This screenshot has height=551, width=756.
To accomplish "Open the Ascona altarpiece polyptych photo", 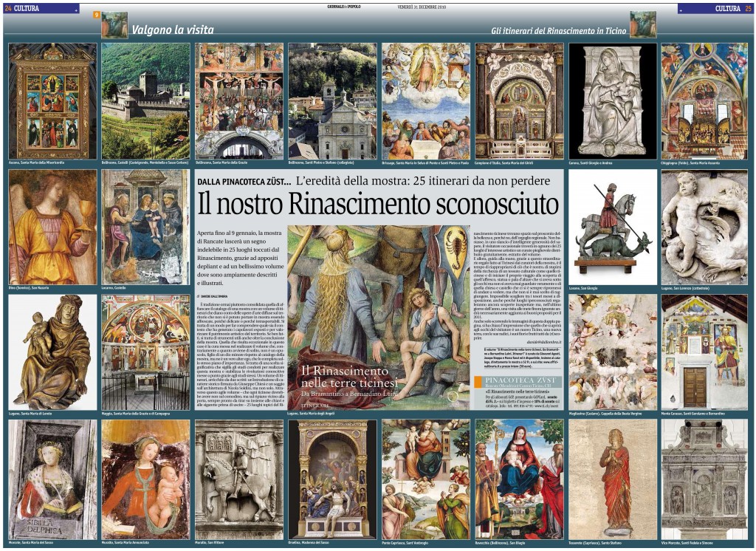I will pyautogui.click(x=52, y=101).
